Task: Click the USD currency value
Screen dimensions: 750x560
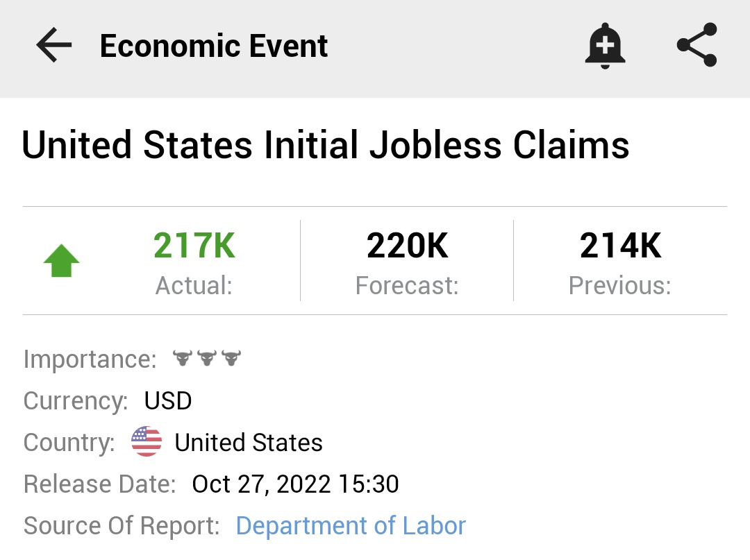Action: [168, 400]
